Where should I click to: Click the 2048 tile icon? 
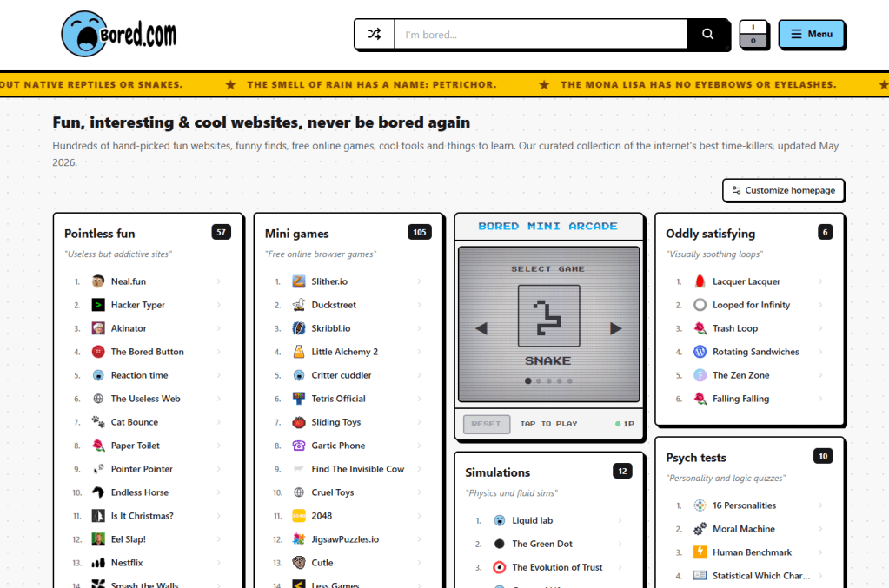point(299,516)
